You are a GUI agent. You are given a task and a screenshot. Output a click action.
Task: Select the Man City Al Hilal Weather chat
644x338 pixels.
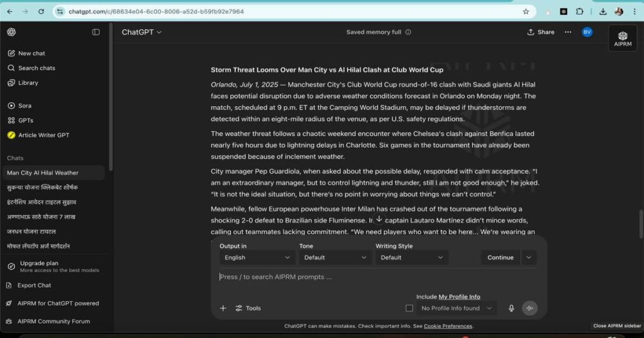coord(53,173)
